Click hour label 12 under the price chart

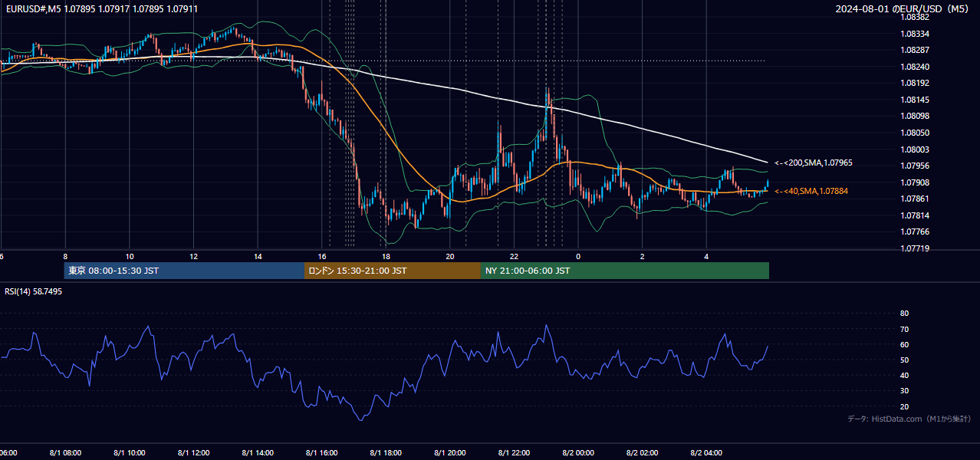tap(194, 256)
